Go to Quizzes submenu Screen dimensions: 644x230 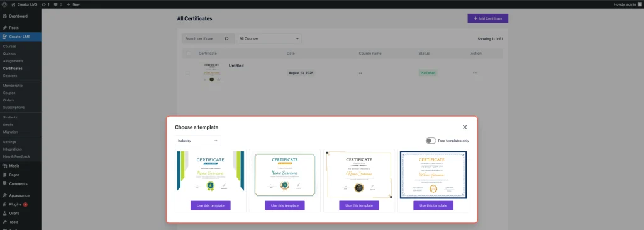click(x=9, y=54)
